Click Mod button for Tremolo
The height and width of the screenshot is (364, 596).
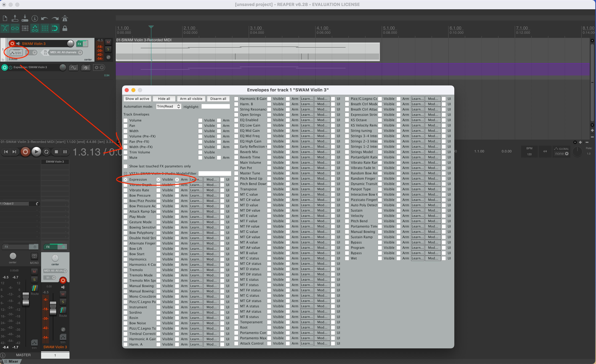(212, 270)
